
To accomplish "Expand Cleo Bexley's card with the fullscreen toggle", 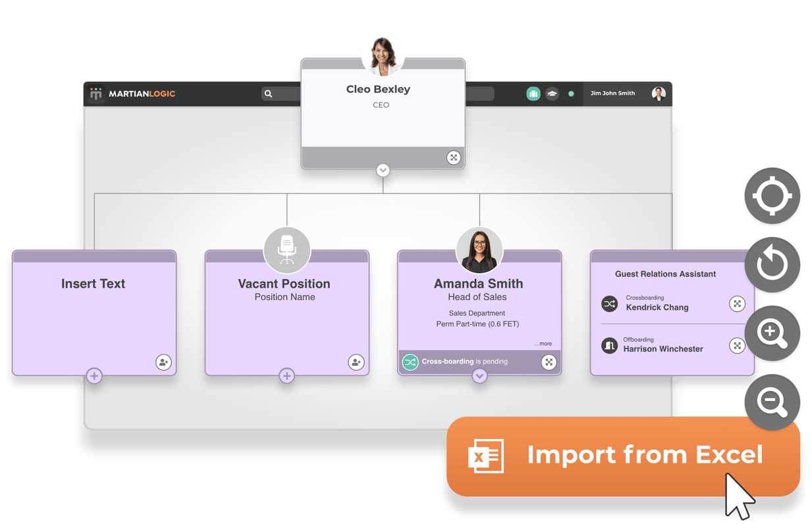I will pyautogui.click(x=453, y=157).
